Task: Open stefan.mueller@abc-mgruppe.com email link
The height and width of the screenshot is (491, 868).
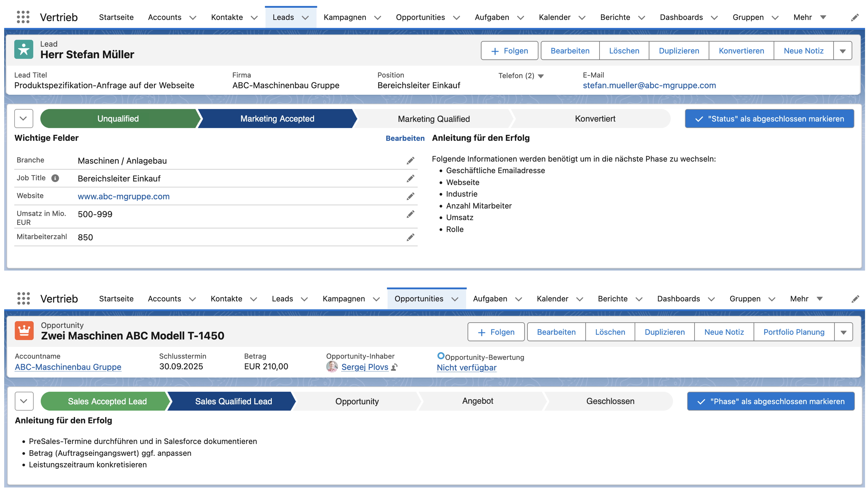Action: coord(649,85)
